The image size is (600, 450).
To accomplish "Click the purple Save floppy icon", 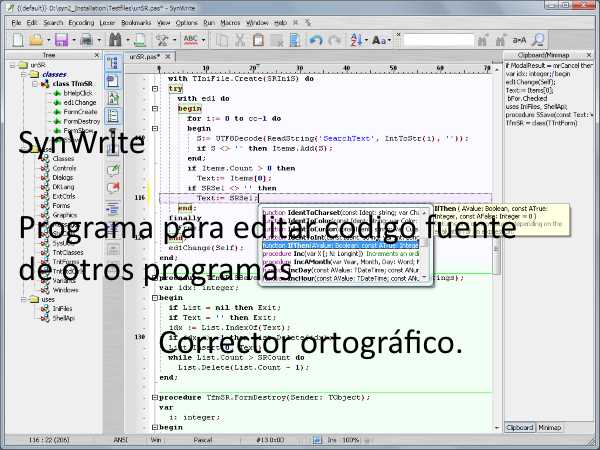I will click(61, 40).
